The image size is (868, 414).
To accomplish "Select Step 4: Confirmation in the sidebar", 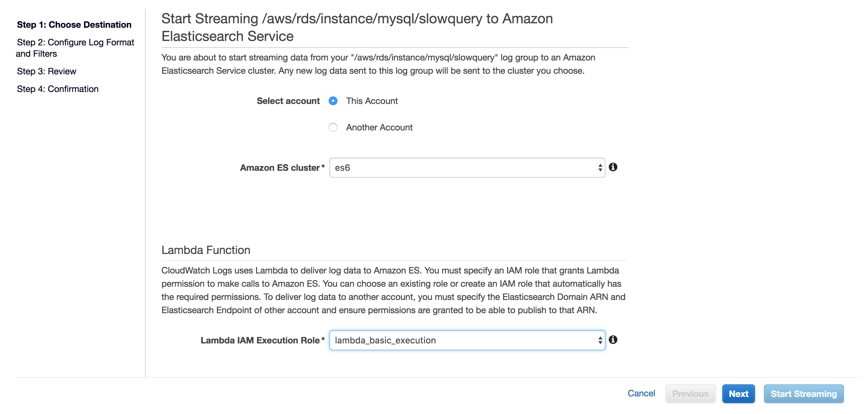I will tap(58, 89).
